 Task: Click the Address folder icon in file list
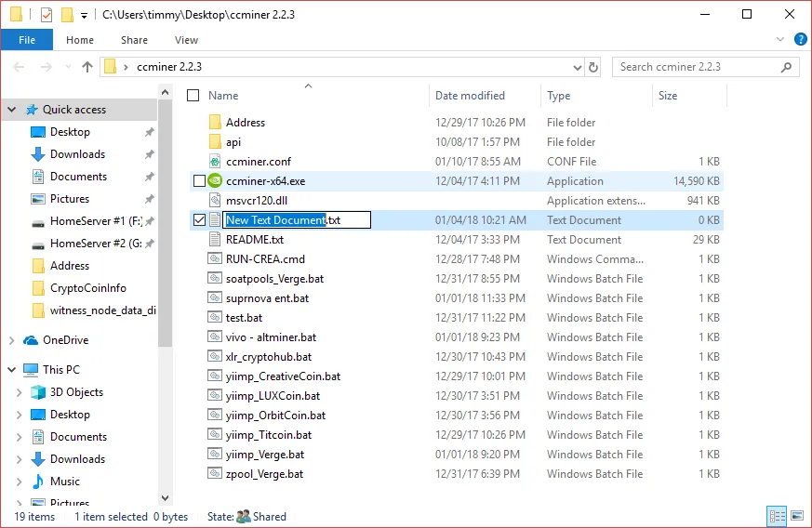pos(215,122)
